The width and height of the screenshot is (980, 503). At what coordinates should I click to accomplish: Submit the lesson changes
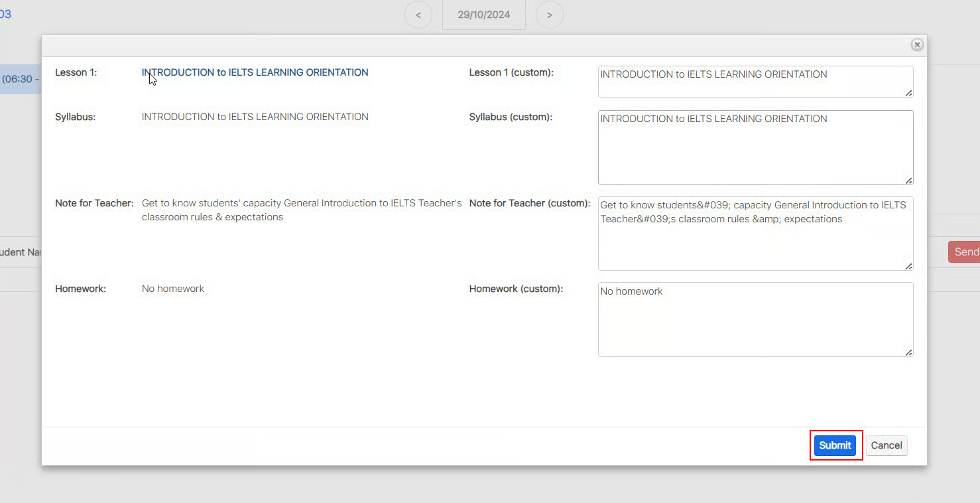click(835, 445)
